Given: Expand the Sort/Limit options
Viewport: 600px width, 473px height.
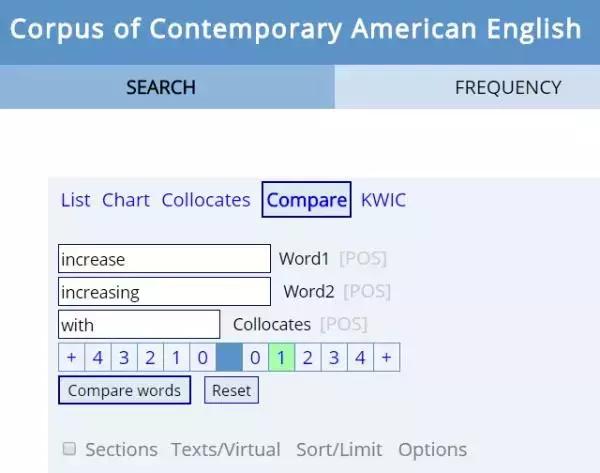Looking at the screenshot, I should pyautogui.click(x=339, y=450).
